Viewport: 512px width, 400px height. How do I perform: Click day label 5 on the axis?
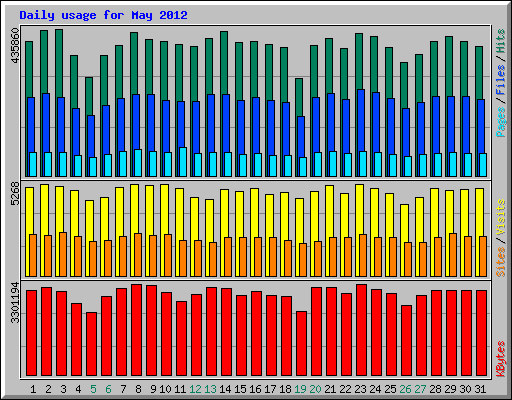pos(93,389)
